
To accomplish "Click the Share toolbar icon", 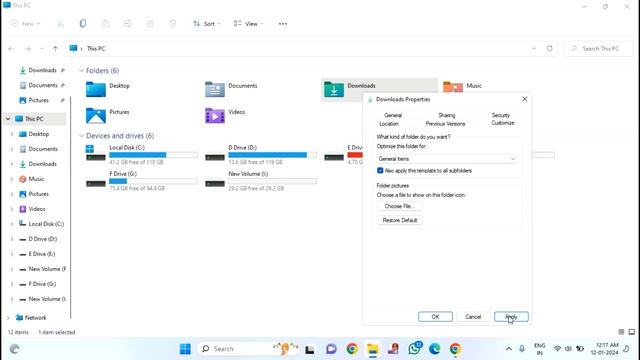I will click(150, 24).
